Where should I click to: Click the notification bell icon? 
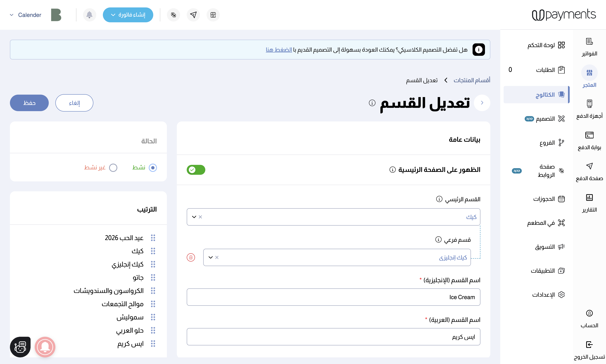(x=89, y=15)
